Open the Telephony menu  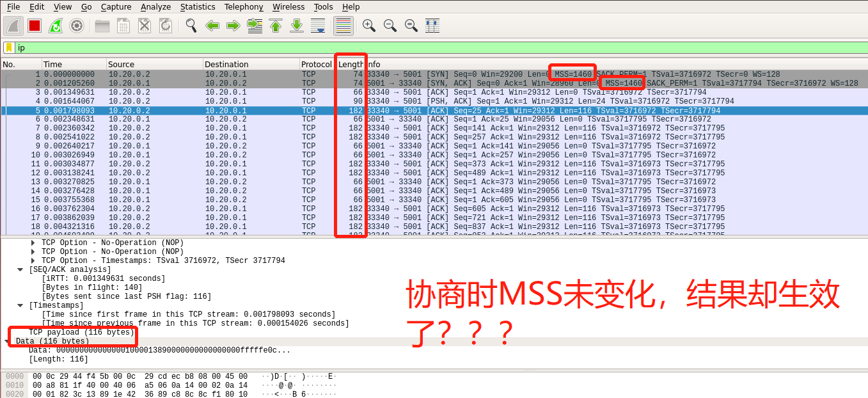[243, 7]
